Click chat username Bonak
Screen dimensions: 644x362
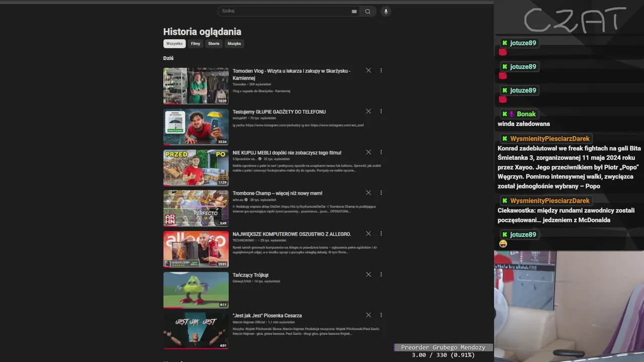[526, 114]
